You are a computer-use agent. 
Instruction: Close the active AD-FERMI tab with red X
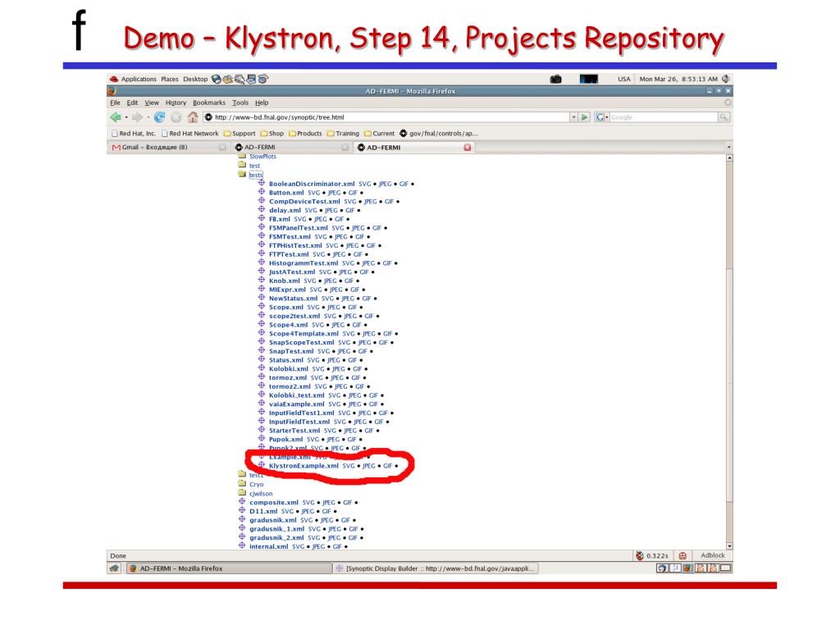(467, 148)
